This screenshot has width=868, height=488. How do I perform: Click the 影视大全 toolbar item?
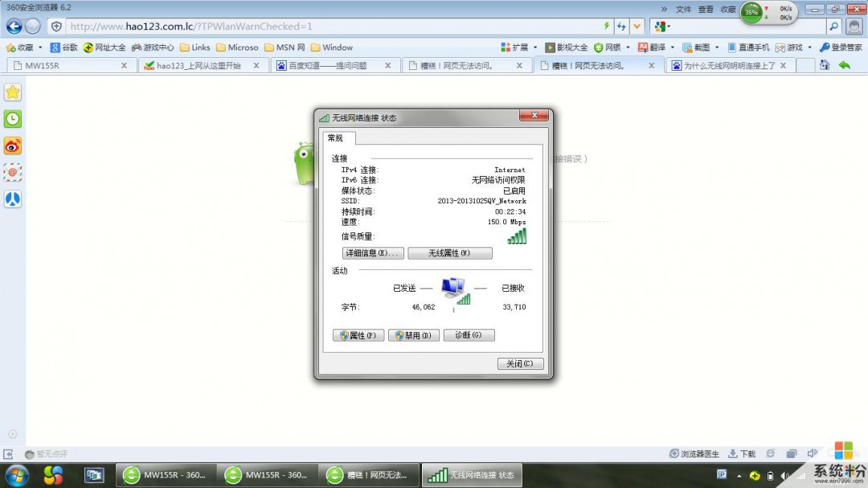[x=567, y=47]
